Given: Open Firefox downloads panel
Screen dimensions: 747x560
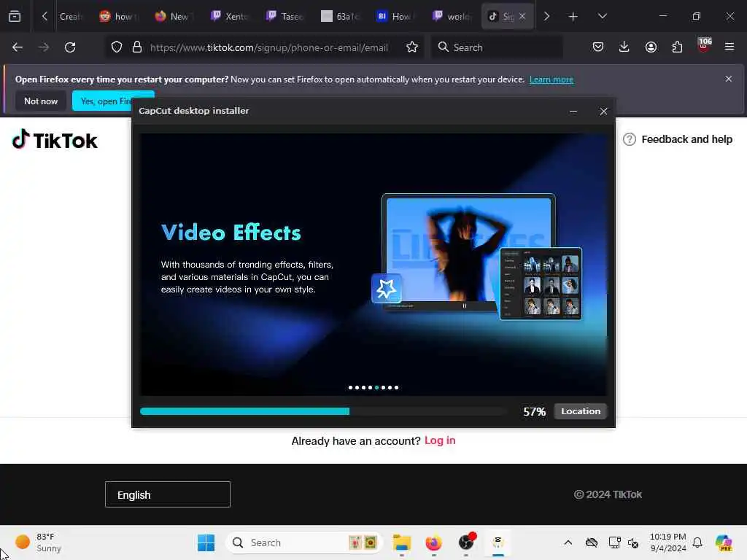Looking at the screenshot, I should pyautogui.click(x=624, y=47).
